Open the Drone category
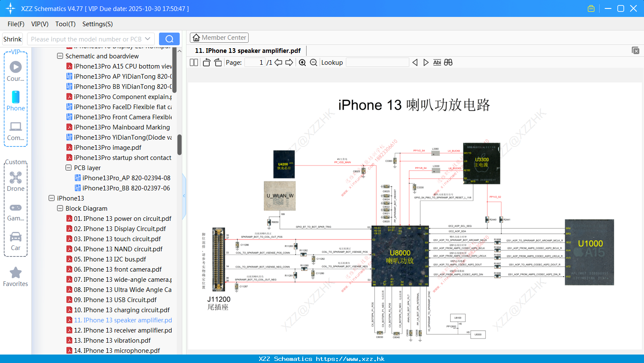644x363 pixels. (16, 182)
